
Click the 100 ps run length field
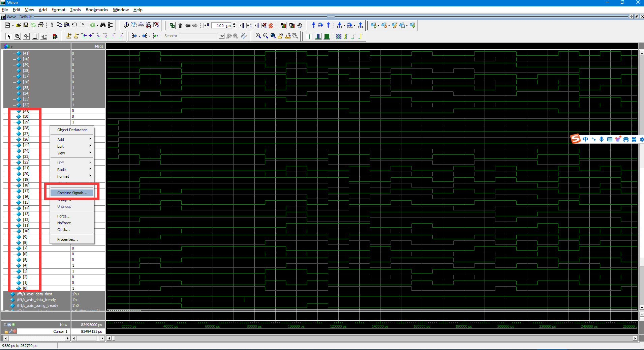[221, 26]
